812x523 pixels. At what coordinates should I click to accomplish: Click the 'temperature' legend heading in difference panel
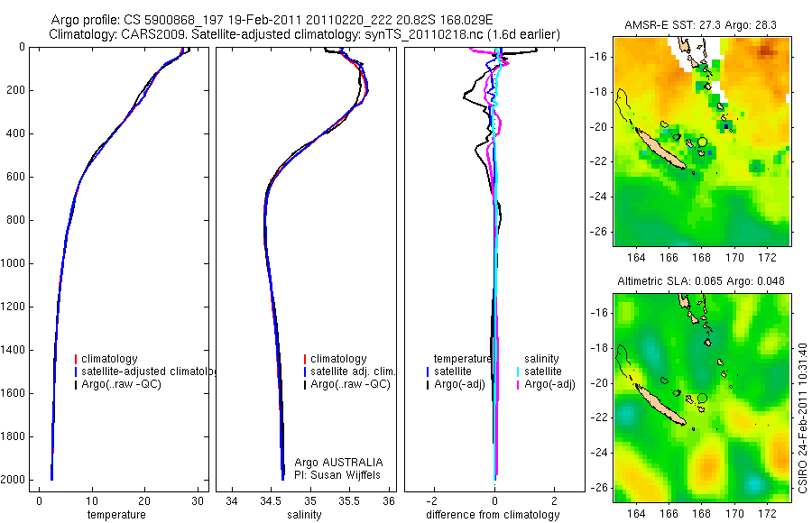[x=463, y=359]
